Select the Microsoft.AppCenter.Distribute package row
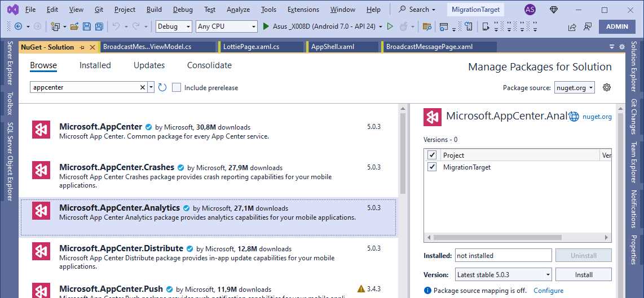Screen dimensions: 644x298 tap(209, 258)
